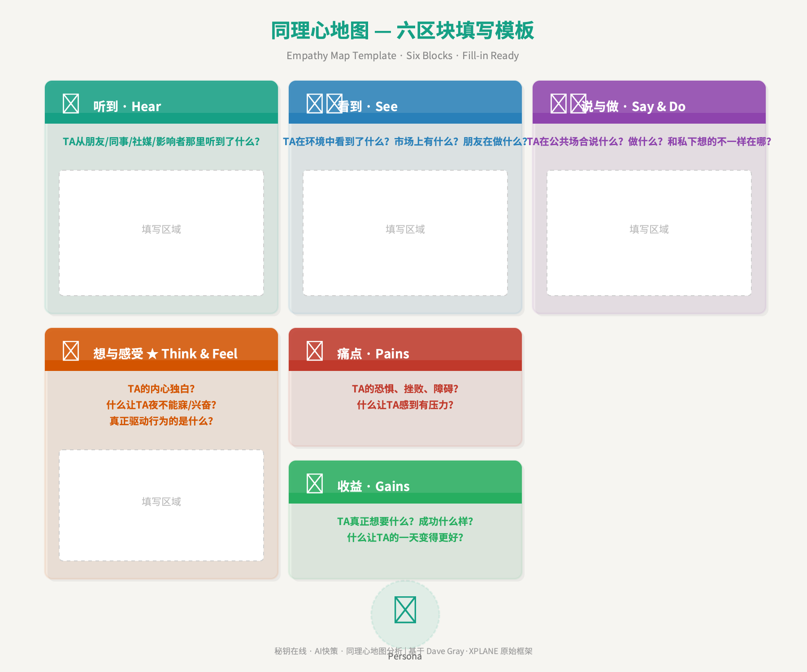Click the icon beside 收益 · Gains
807x672 pixels.
(315, 483)
